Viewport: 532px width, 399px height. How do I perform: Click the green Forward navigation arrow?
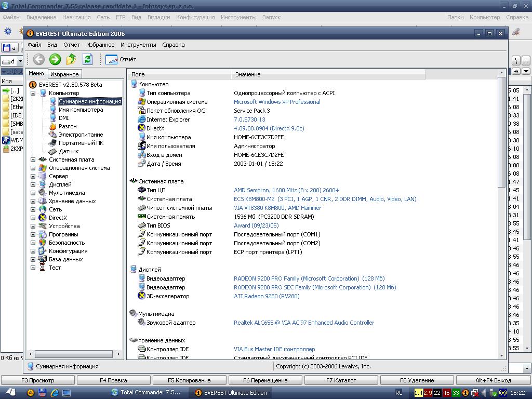pyautogui.click(x=55, y=59)
